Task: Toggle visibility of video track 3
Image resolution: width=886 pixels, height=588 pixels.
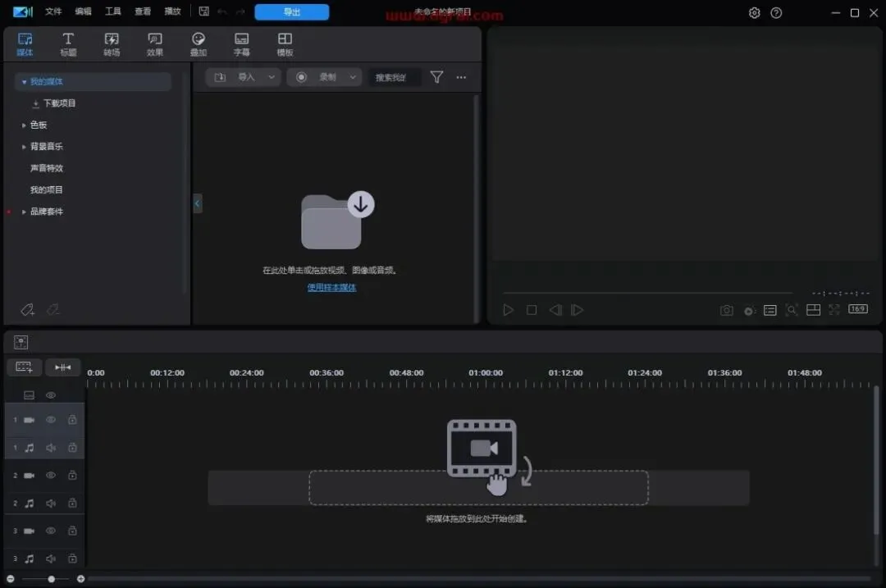Action: tap(50, 531)
